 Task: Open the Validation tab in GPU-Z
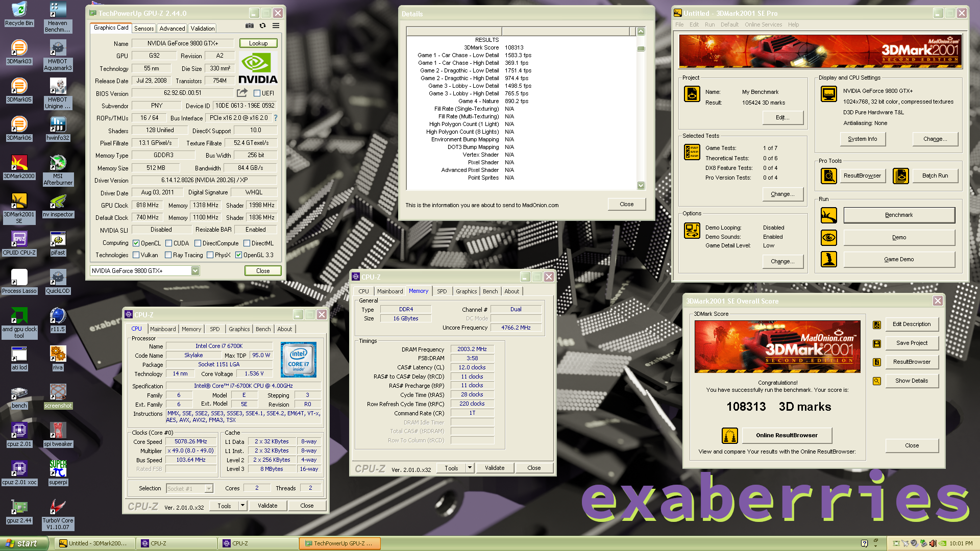[203, 29]
